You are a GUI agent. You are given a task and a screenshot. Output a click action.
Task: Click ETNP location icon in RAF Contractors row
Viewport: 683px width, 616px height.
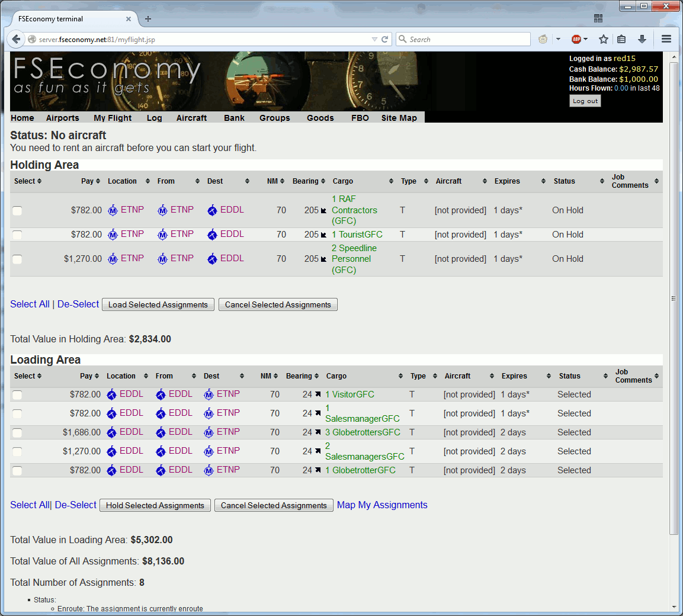click(113, 210)
